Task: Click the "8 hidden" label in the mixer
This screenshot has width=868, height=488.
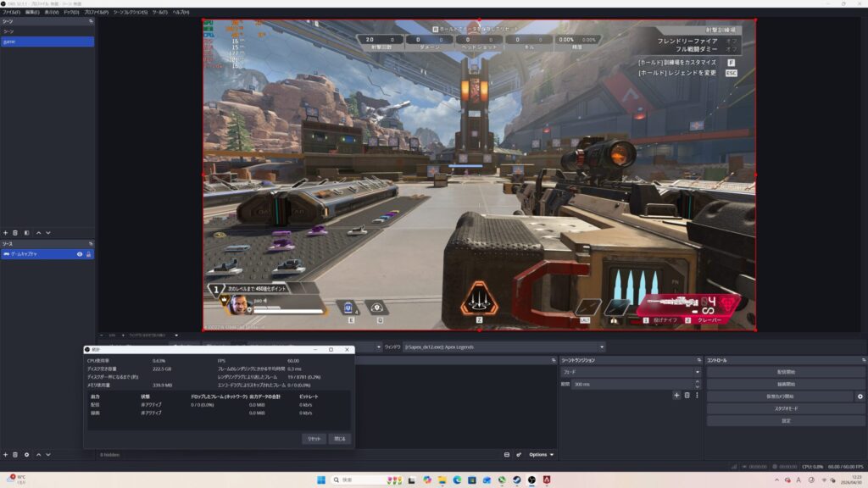Action: coord(109,455)
